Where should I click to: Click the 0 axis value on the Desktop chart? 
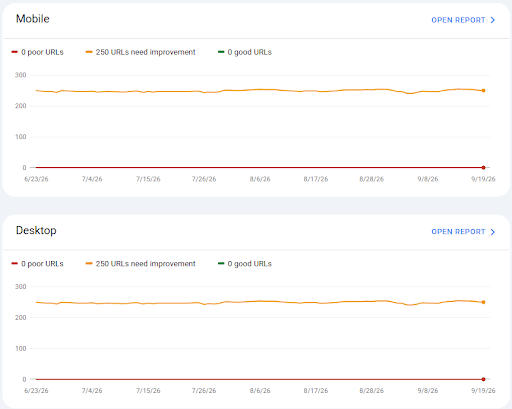(24, 379)
